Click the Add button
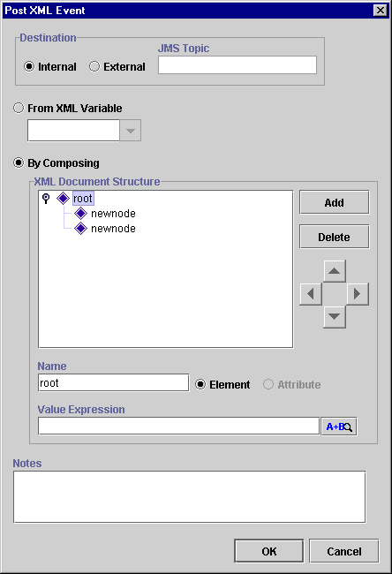This screenshot has height=574, width=392. click(334, 202)
